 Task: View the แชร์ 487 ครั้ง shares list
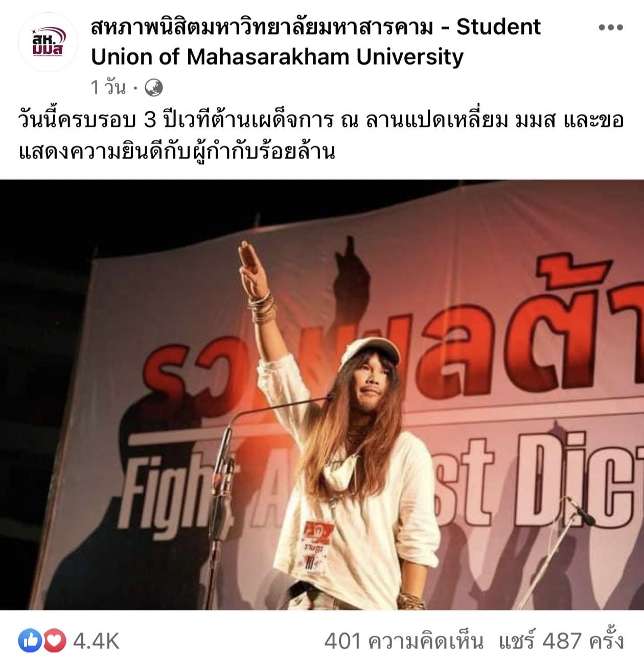[561, 641]
